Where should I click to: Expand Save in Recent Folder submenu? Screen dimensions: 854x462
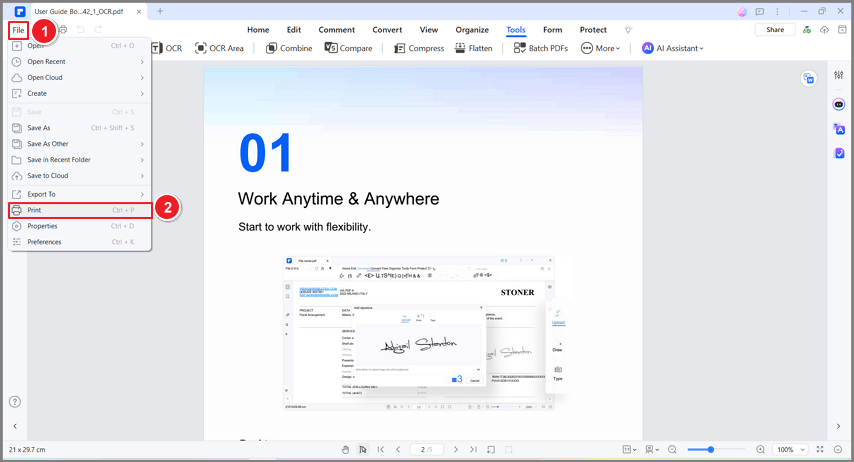(x=80, y=160)
